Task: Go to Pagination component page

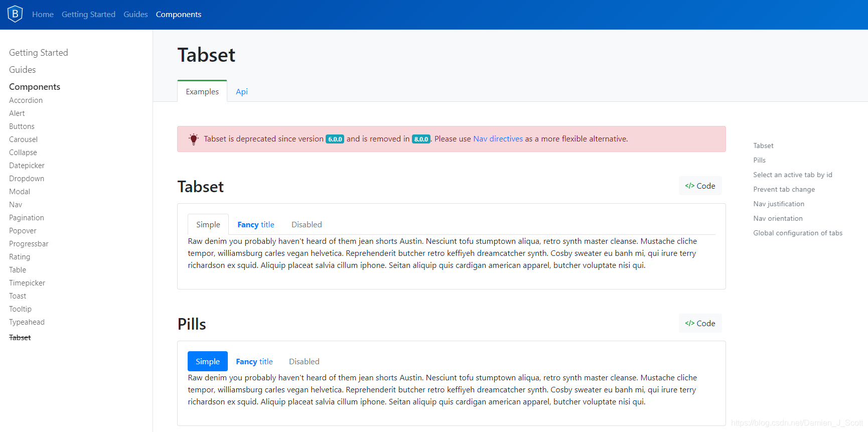Action: click(27, 218)
